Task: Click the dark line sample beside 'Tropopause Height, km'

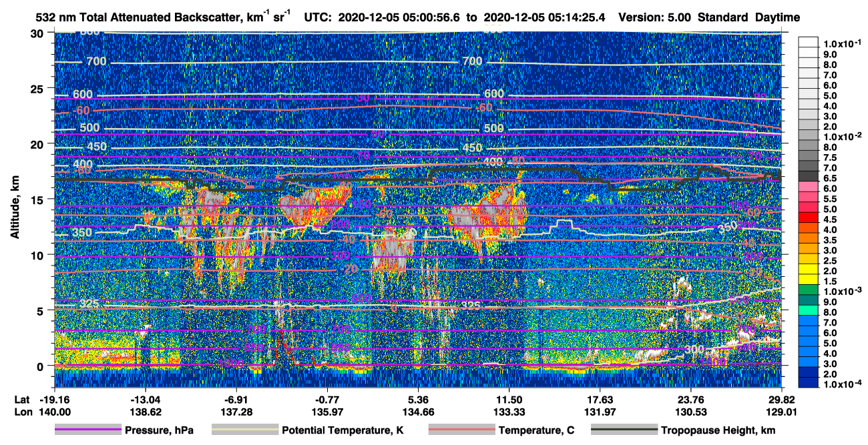Action: click(625, 430)
